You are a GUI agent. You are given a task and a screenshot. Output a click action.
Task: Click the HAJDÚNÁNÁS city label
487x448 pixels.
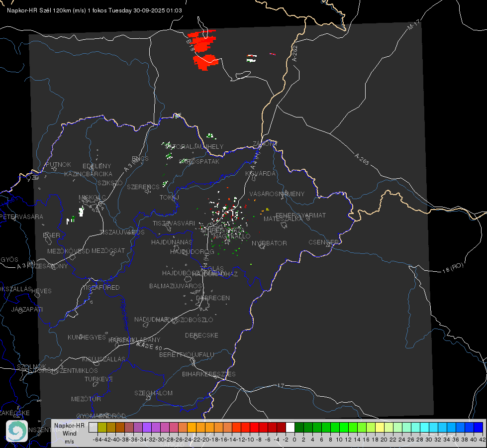[172, 242]
